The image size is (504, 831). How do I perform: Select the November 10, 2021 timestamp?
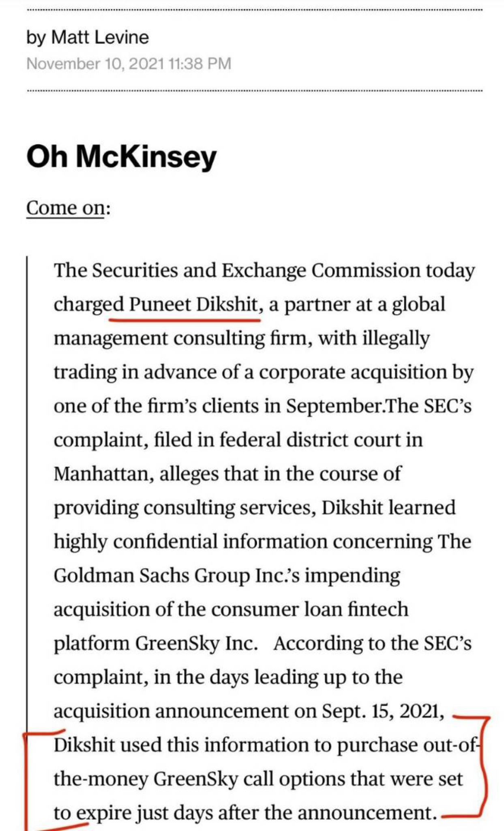tap(129, 64)
